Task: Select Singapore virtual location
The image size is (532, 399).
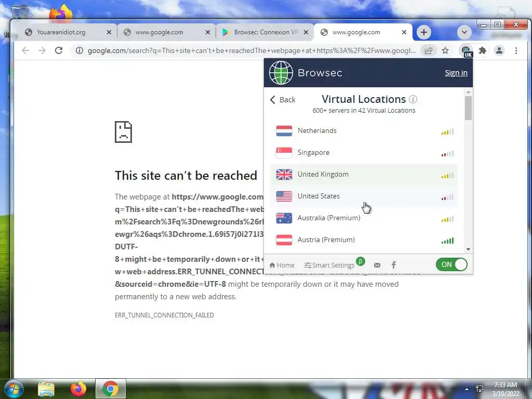Action: pyautogui.click(x=364, y=153)
